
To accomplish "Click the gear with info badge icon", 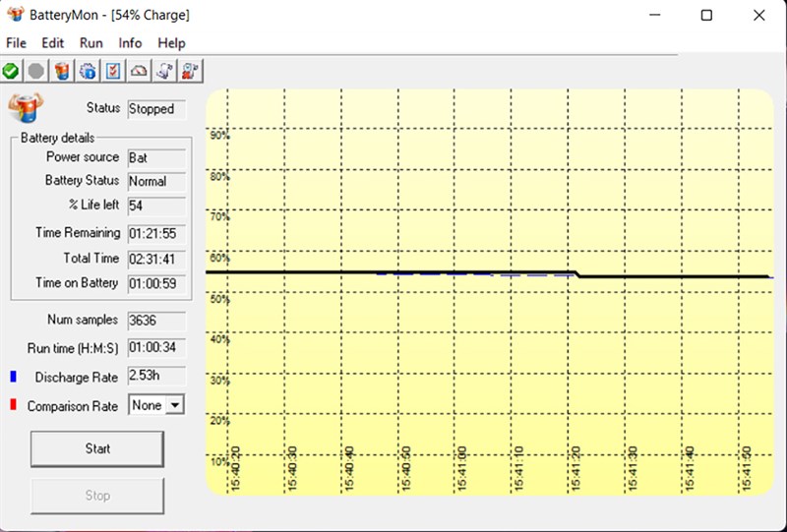I will point(88,71).
